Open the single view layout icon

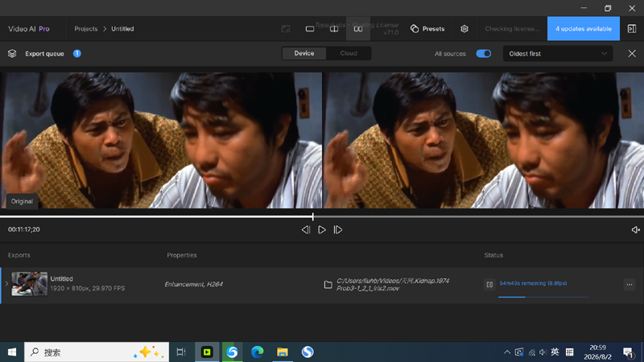310,29
